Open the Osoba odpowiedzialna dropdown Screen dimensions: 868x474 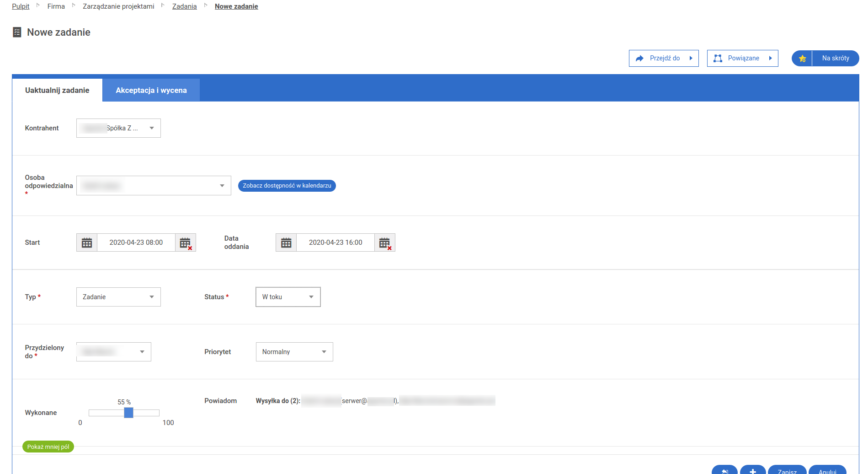(x=222, y=186)
